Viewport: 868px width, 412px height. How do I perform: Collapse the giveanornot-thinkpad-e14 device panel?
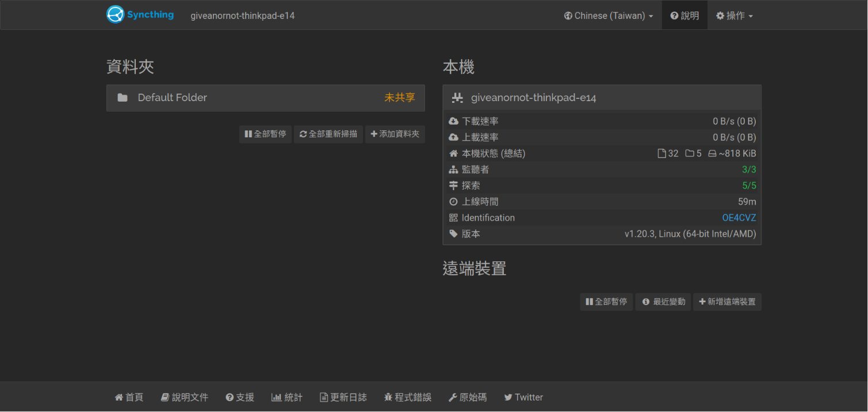click(x=602, y=98)
